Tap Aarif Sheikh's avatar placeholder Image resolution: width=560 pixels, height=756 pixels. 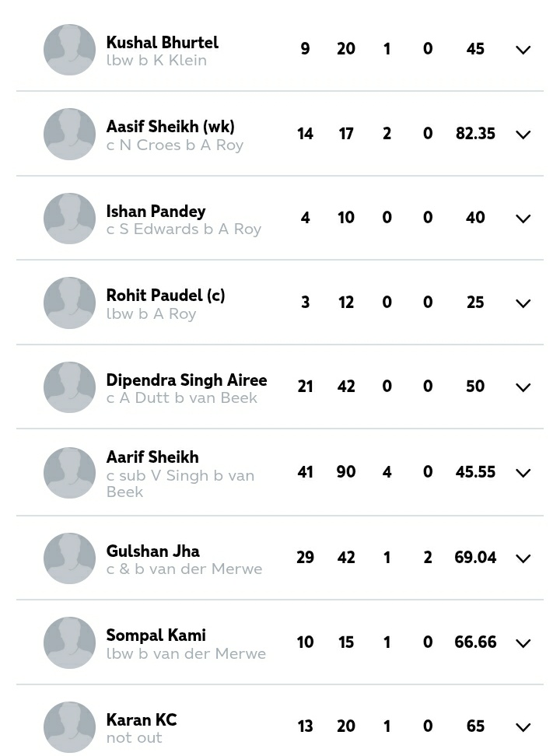coord(69,473)
